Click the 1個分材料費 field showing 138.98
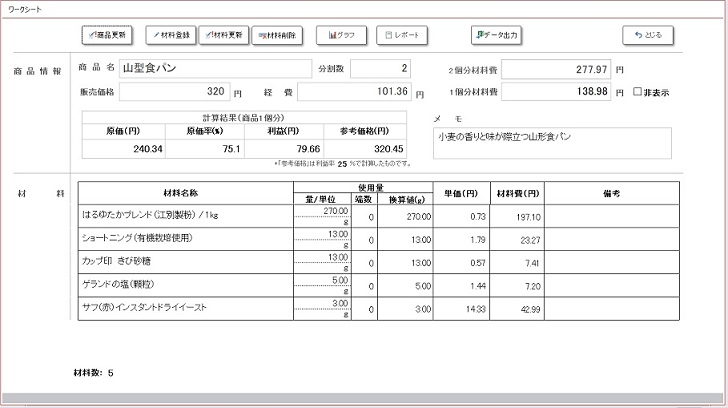728x408 pixels. coord(556,91)
